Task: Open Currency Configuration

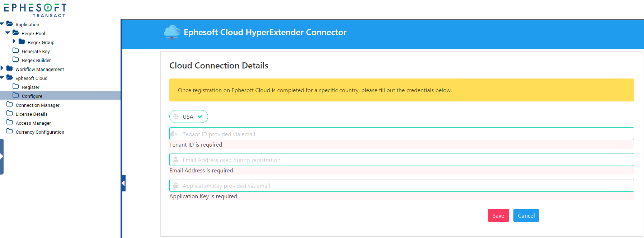Action: 40,132
